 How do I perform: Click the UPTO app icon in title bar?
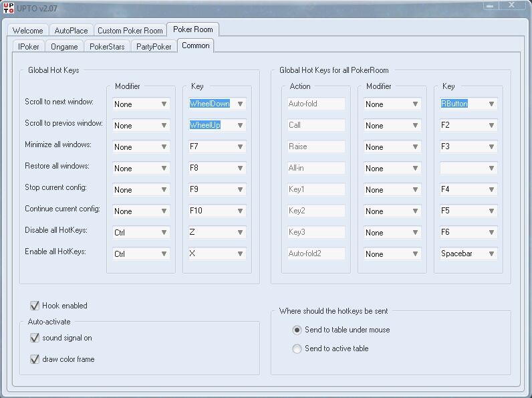click(9, 8)
